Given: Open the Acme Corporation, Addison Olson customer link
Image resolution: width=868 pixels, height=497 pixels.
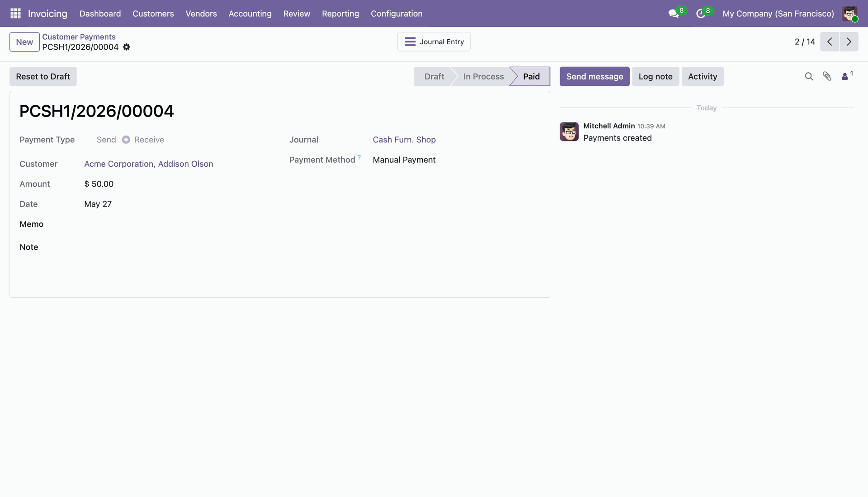Looking at the screenshot, I should coord(149,164).
